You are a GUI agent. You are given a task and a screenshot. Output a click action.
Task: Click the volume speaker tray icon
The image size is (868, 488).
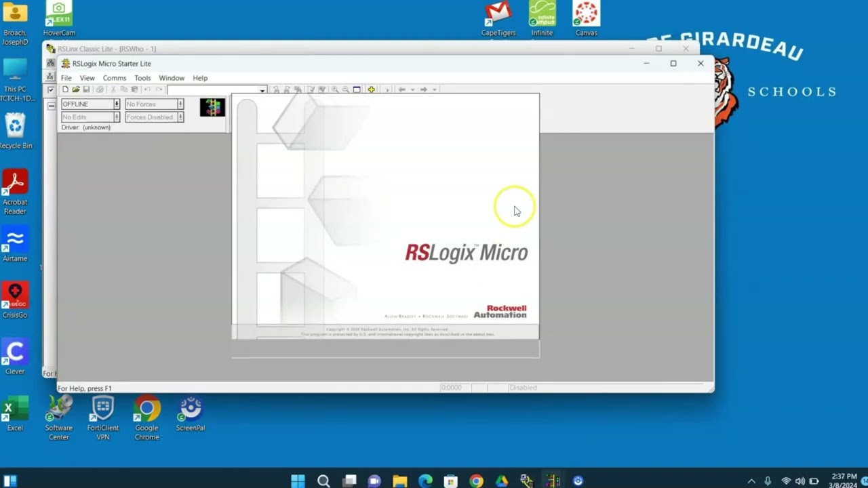click(800, 481)
